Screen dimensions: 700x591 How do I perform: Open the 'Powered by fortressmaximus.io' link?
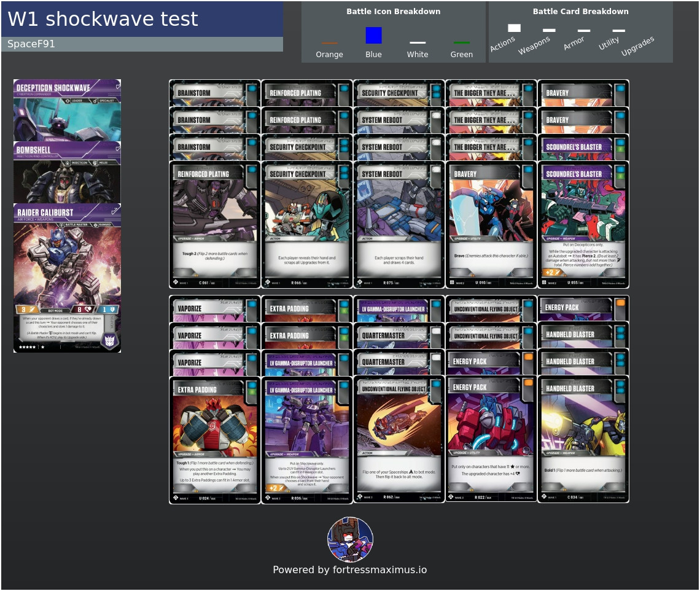click(x=349, y=569)
